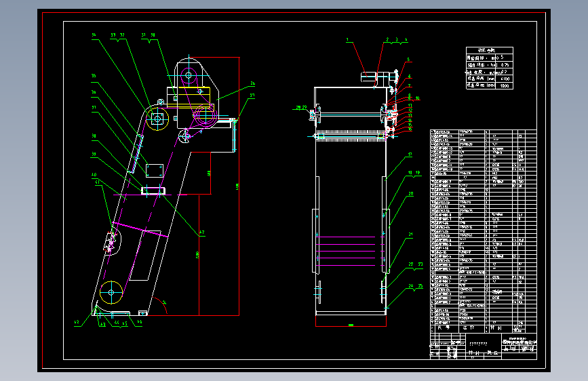Select part callout number 47

pyautogui.click(x=201, y=233)
